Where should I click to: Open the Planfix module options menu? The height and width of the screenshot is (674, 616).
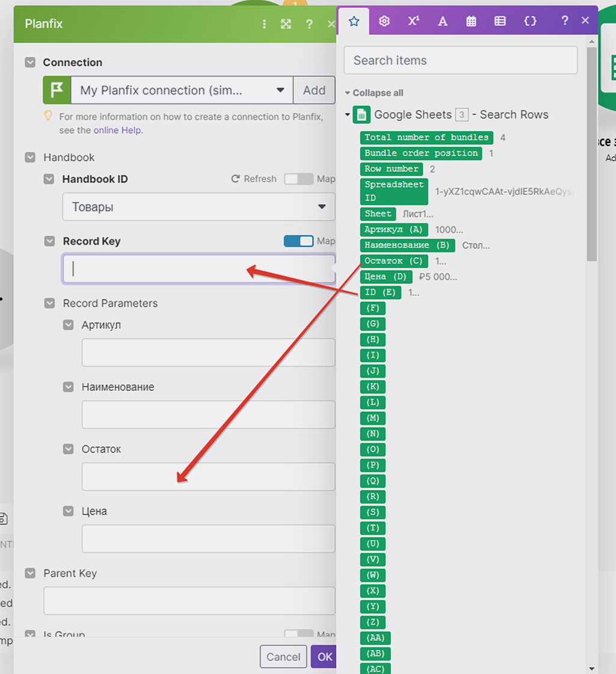264,24
